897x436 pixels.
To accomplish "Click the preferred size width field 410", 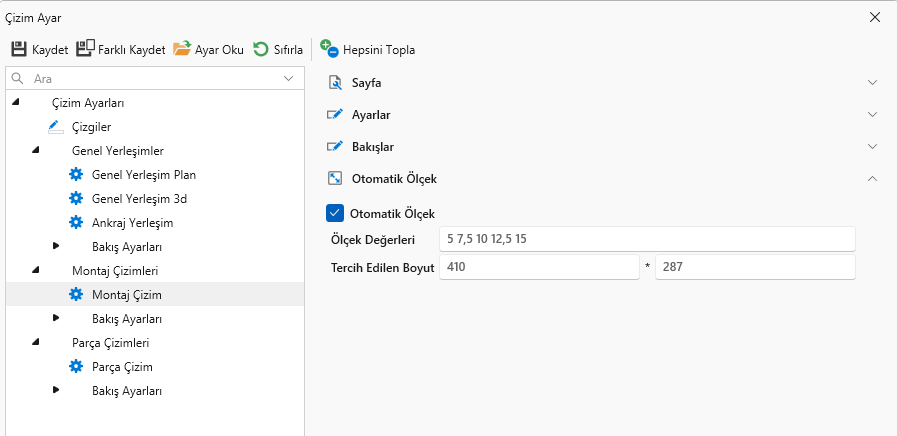I will (x=538, y=268).
